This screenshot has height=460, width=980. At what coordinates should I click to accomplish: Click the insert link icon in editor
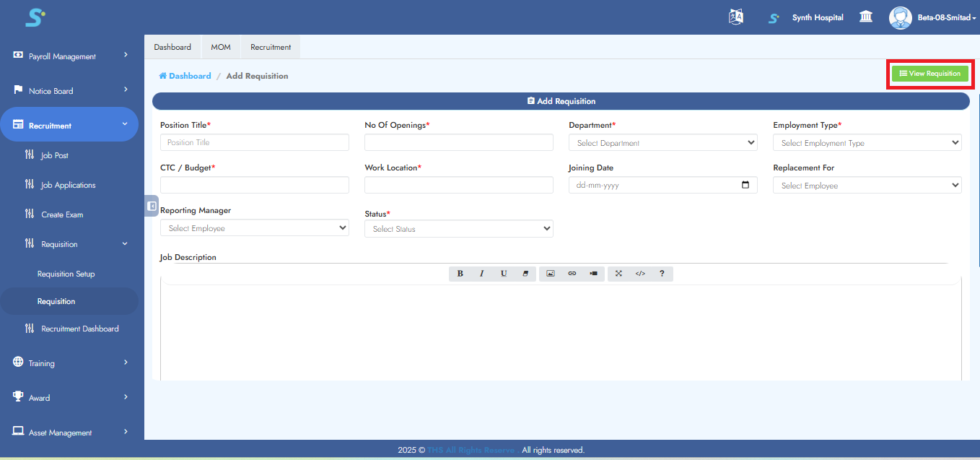(572, 274)
